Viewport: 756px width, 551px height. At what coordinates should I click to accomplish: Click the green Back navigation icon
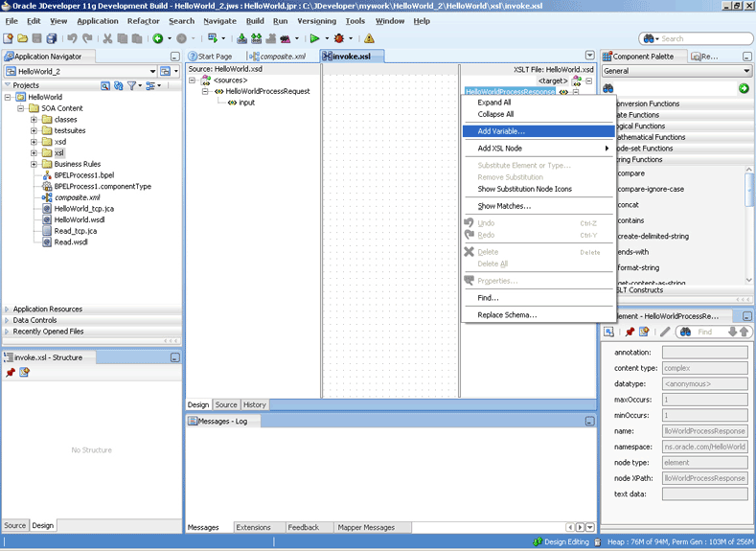157,38
